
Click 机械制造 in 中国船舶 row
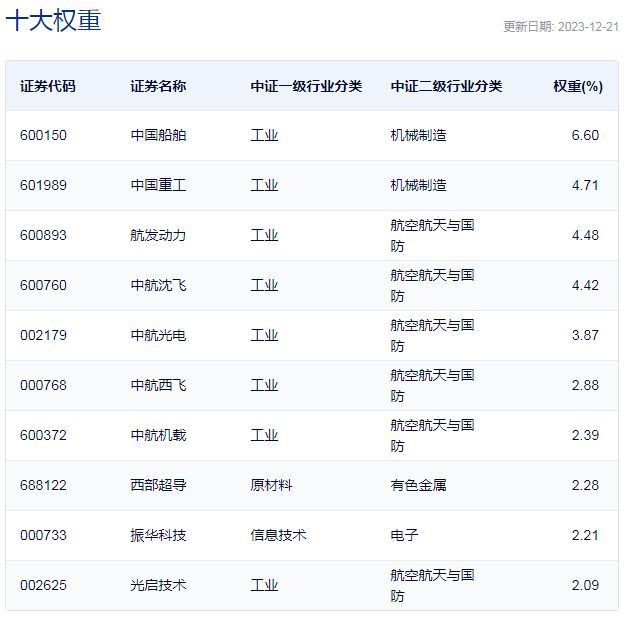pos(419,135)
